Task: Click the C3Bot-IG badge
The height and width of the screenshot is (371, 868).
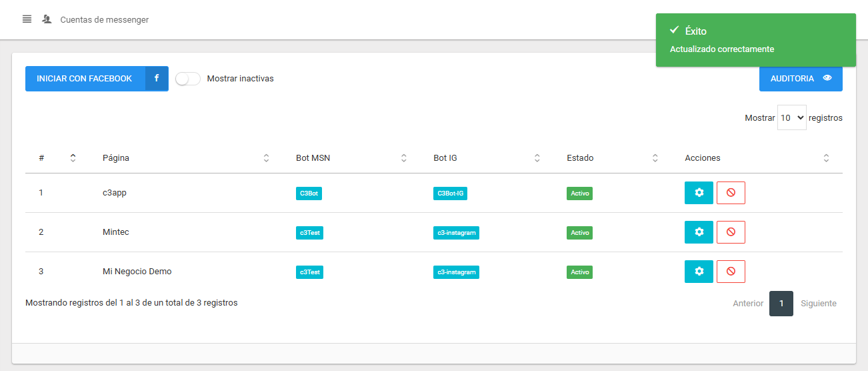Action: tap(451, 194)
